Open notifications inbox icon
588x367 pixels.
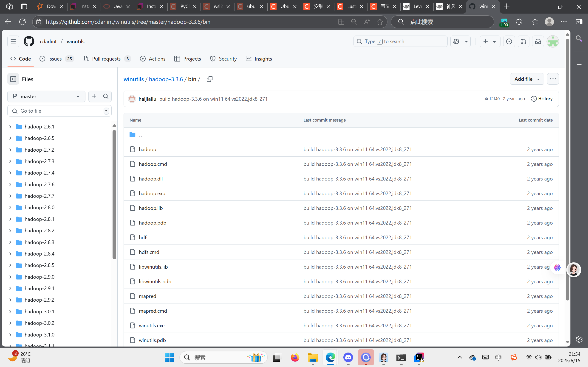538,42
